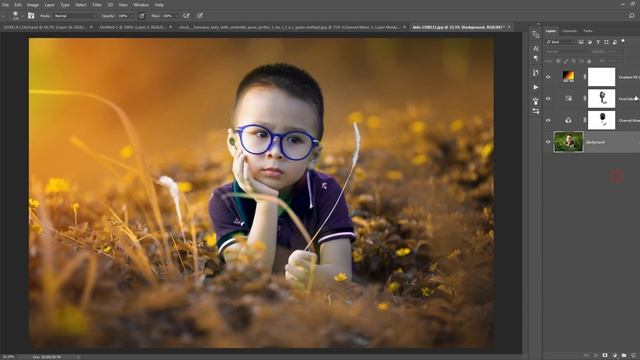Close the first document tab

point(91,27)
